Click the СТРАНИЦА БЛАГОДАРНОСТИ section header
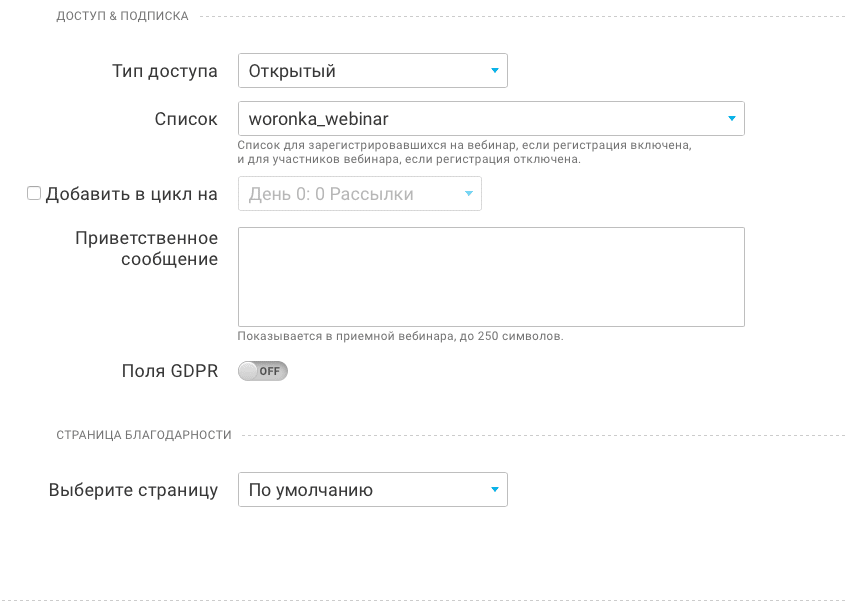The width and height of the screenshot is (847, 615). 144,435
